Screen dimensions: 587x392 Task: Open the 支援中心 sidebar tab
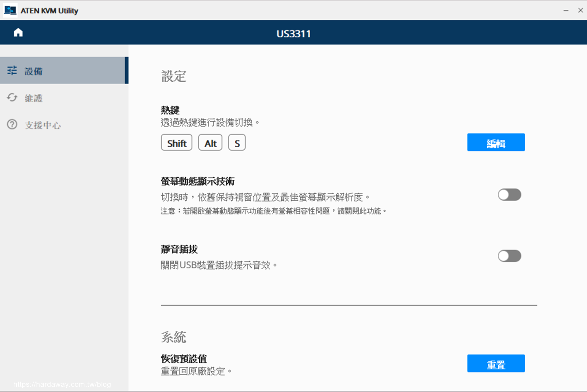[64, 124]
